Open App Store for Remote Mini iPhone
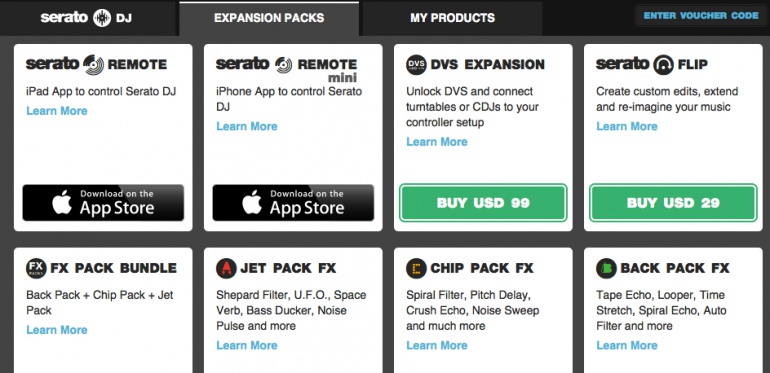This screenshot has width=770, height=373. click(x=293, y=203)
